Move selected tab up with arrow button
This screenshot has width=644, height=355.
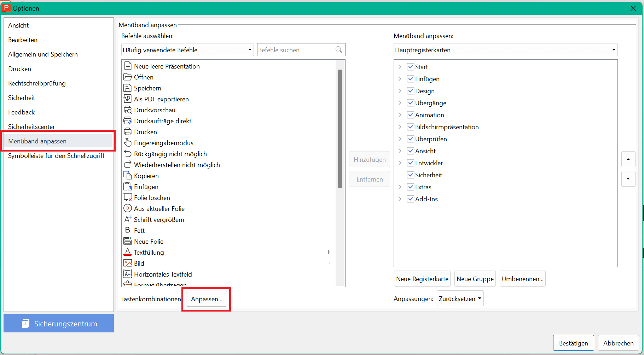628,159
